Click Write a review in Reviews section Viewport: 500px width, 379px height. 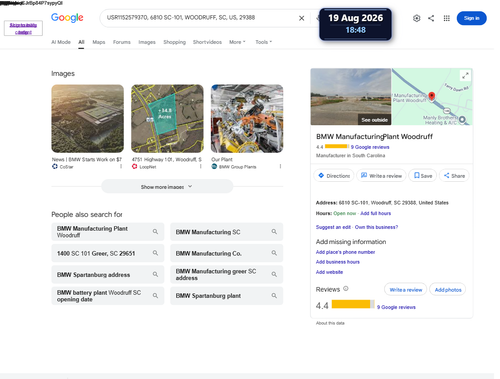point(406,289)
